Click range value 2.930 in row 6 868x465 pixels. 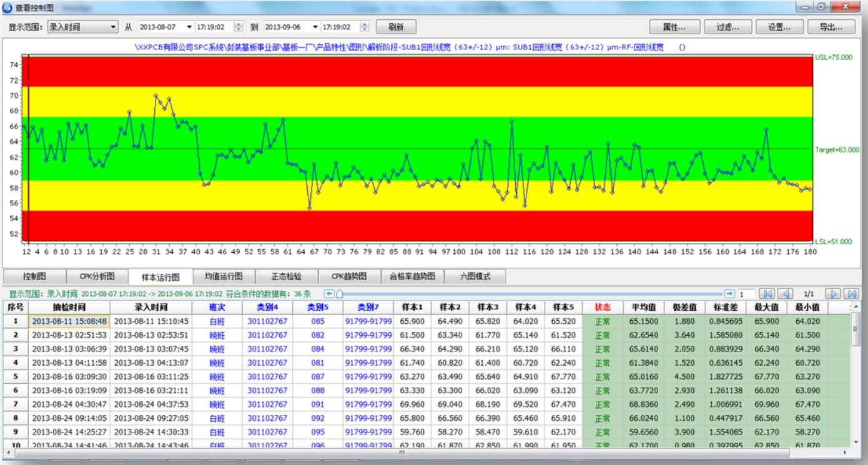pos(684,390)
